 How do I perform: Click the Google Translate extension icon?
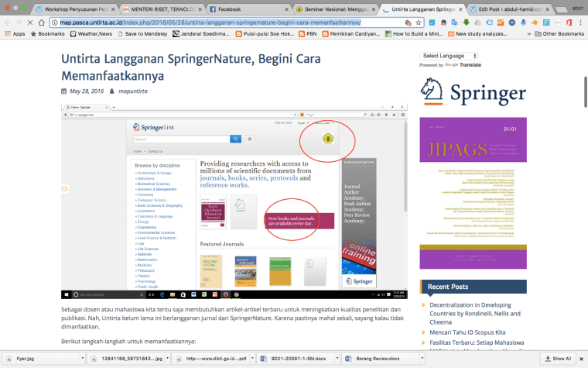pos(454,22)
